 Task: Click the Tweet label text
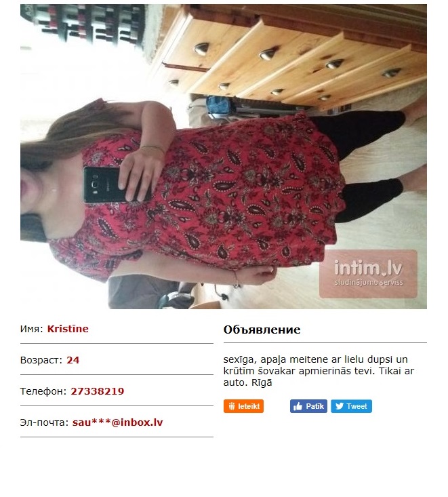click(x=357, y=406)
